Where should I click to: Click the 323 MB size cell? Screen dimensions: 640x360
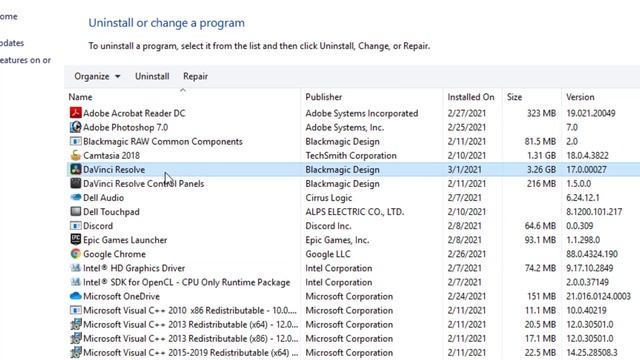(x=541, y=113)
